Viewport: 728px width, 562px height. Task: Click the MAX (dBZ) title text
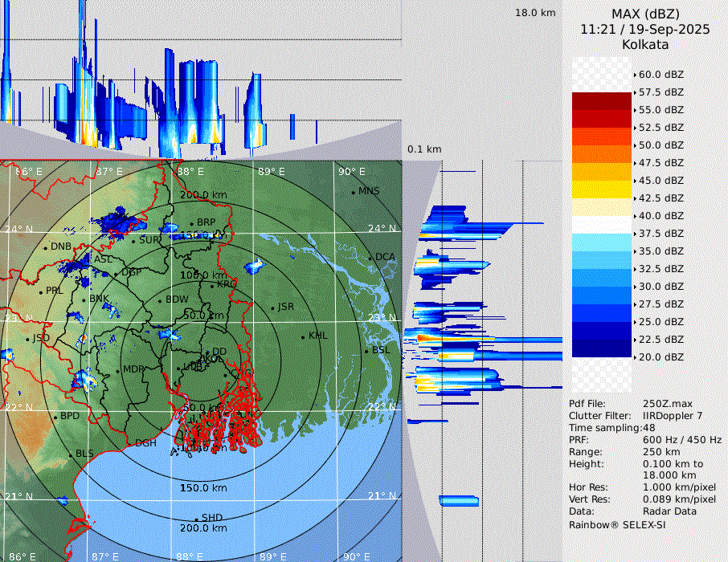[645, 14]
